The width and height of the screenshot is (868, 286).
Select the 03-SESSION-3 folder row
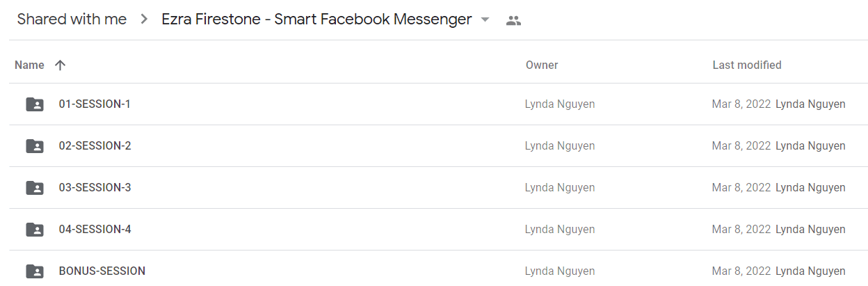pyautogui.click(x=438, y=188)
